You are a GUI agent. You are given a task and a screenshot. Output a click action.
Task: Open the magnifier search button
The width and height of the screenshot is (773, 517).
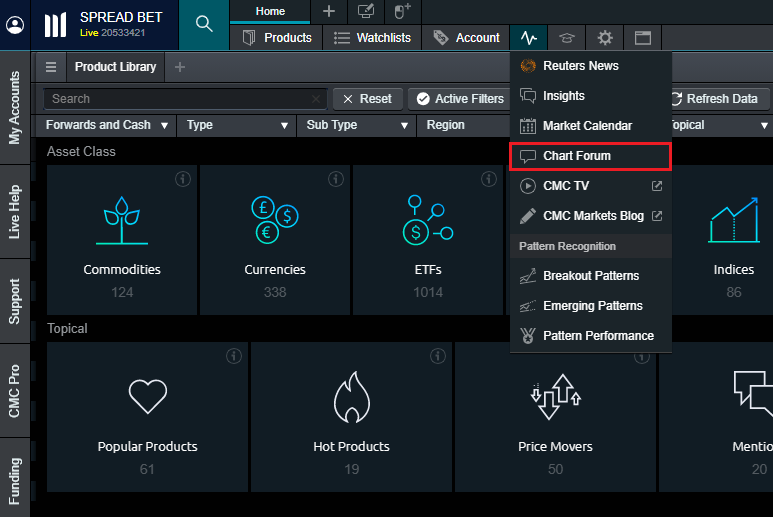coord(204,24)
